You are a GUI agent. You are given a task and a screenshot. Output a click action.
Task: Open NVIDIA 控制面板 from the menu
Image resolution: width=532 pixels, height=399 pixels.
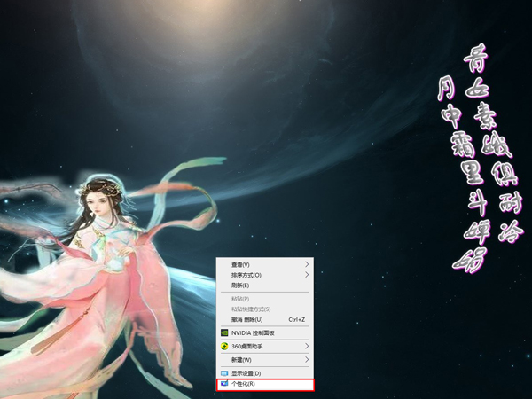pos(253,332)
